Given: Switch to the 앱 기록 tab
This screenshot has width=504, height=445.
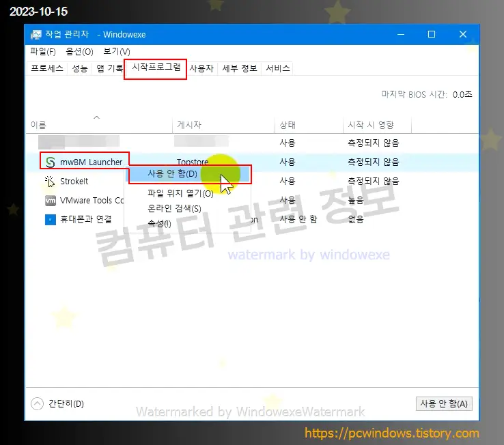Looking at the screenshot, I should point(109,68).
